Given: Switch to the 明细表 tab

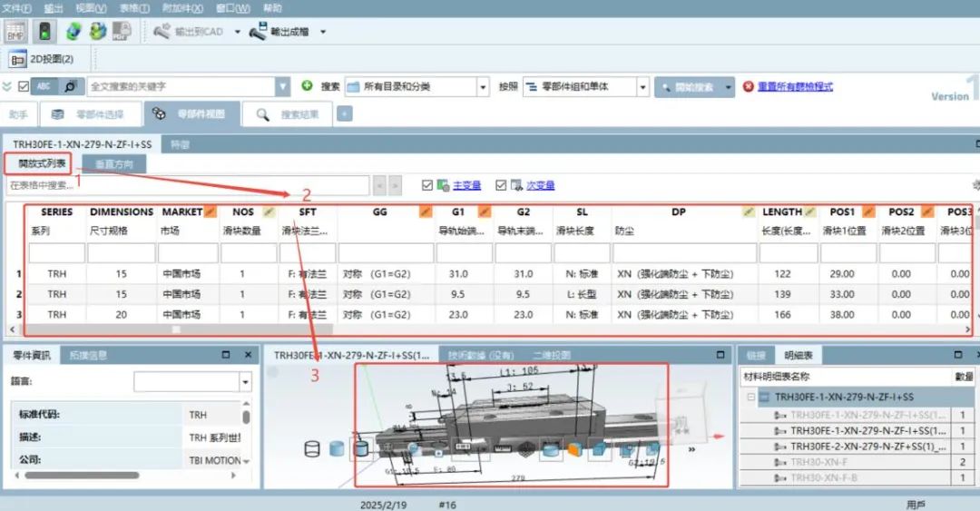Looking at the screenshot, I should coord(799,355).
